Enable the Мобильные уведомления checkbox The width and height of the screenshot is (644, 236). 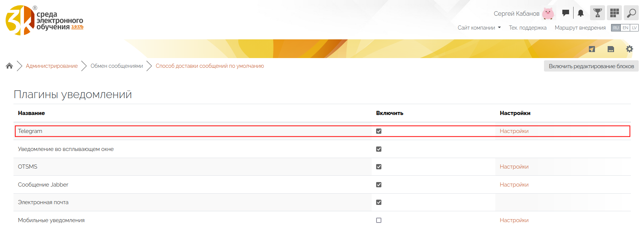click(379, 220)
